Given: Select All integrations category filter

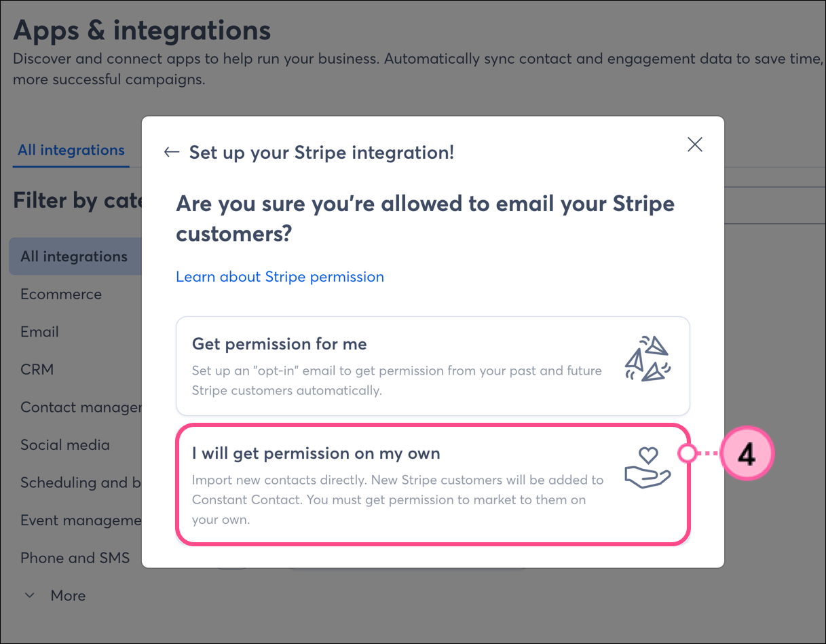Looking at the screenshot, I should click(75, 257).
